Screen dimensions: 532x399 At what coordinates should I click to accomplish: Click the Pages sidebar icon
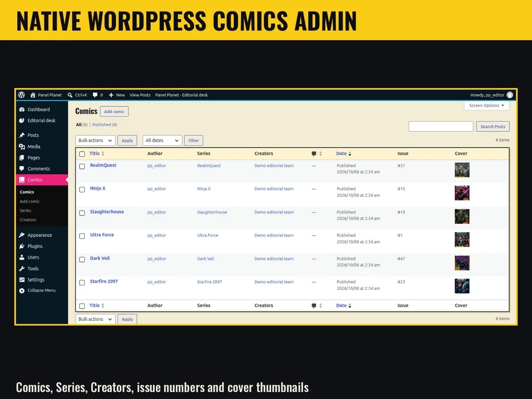pyautogui.click(x=22, y=157)
